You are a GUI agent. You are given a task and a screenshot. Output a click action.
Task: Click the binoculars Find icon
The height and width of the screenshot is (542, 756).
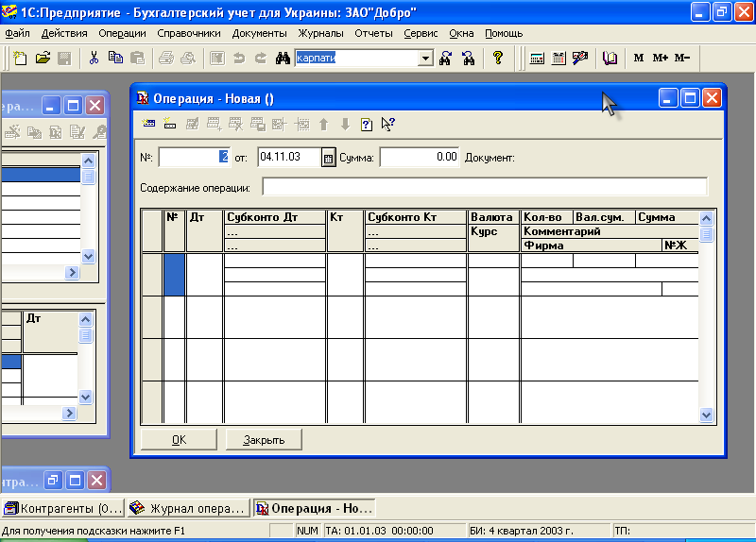pyautogui.click(x=283, y=59)
